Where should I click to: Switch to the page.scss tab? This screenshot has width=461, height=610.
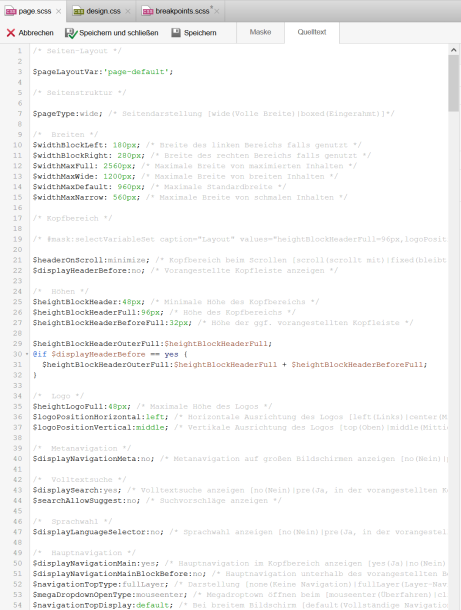(33, 11)
